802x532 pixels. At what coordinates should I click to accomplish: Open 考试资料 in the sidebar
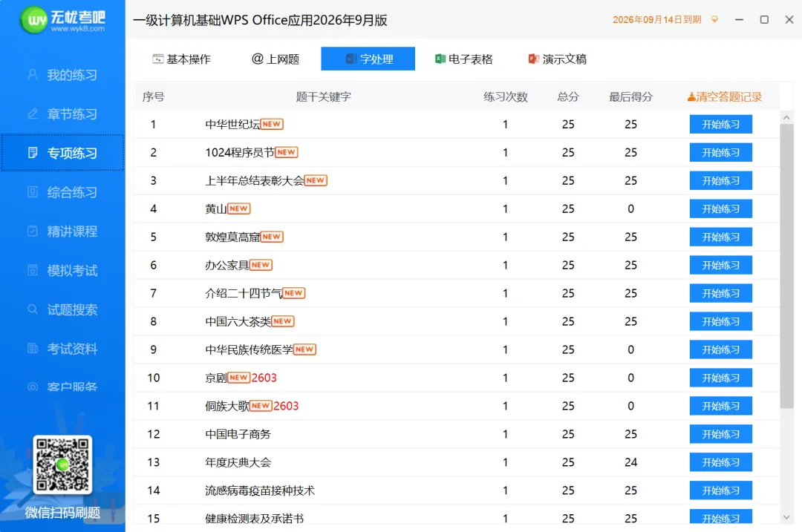pyautogui.click(x=62, y=349)
